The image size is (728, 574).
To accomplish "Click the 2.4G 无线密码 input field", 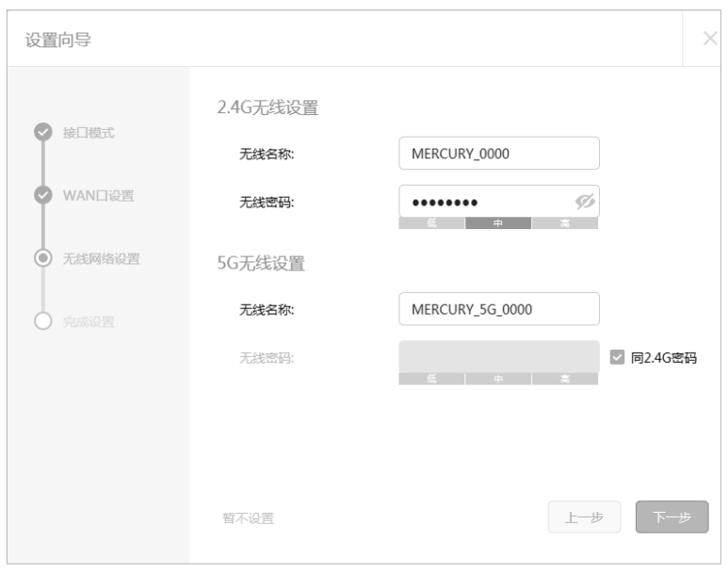I will point(499,202).
